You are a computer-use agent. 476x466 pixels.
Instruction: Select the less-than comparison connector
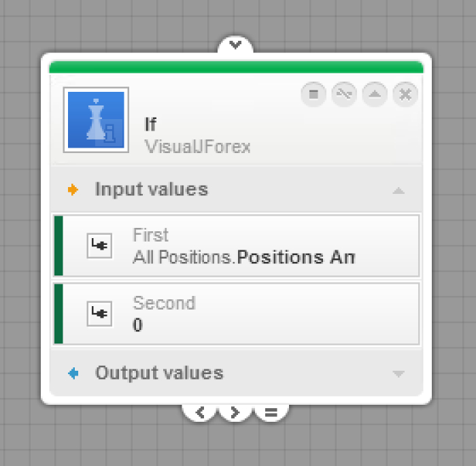click(x=200, y=412)
